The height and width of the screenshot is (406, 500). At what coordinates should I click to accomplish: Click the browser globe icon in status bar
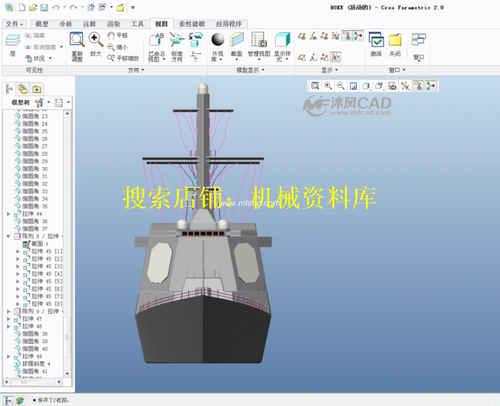pos(20,400)
